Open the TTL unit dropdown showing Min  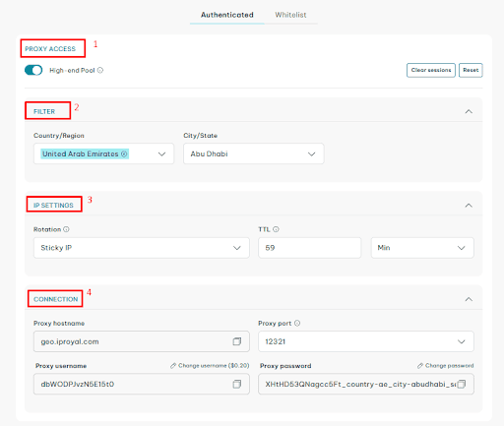[422, 248]
